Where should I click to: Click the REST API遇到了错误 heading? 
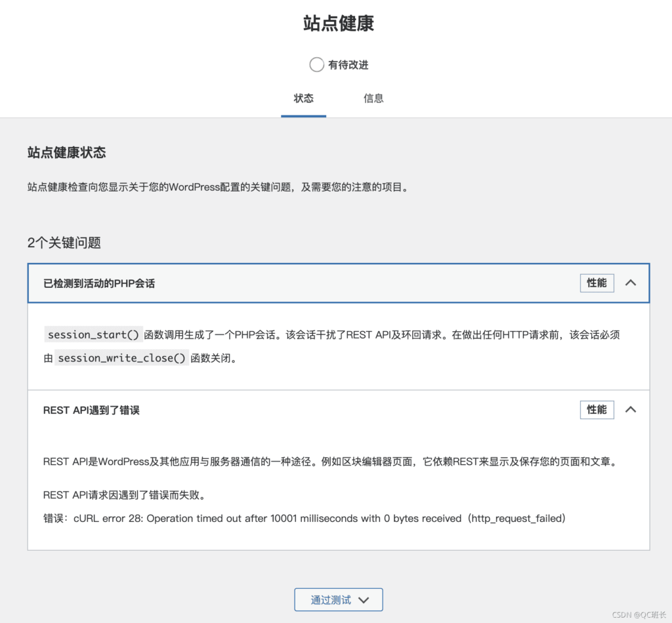91,410
